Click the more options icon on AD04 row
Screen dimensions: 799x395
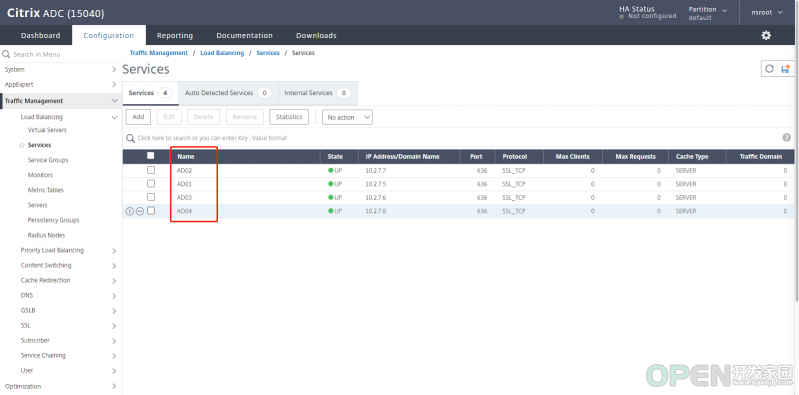pyautogui.click(x=140, y=211)
